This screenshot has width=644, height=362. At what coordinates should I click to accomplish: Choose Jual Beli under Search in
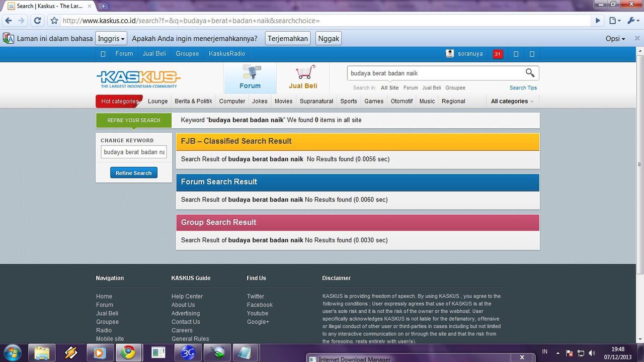coord(432,87)
